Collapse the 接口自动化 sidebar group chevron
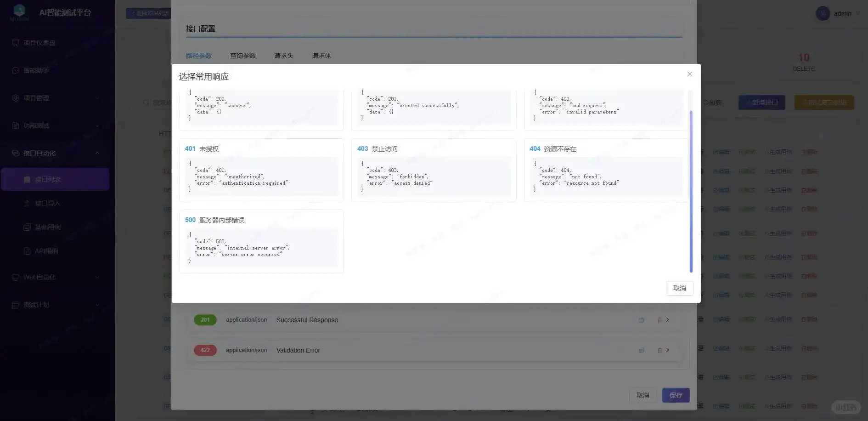 click(x=97, y=153)
